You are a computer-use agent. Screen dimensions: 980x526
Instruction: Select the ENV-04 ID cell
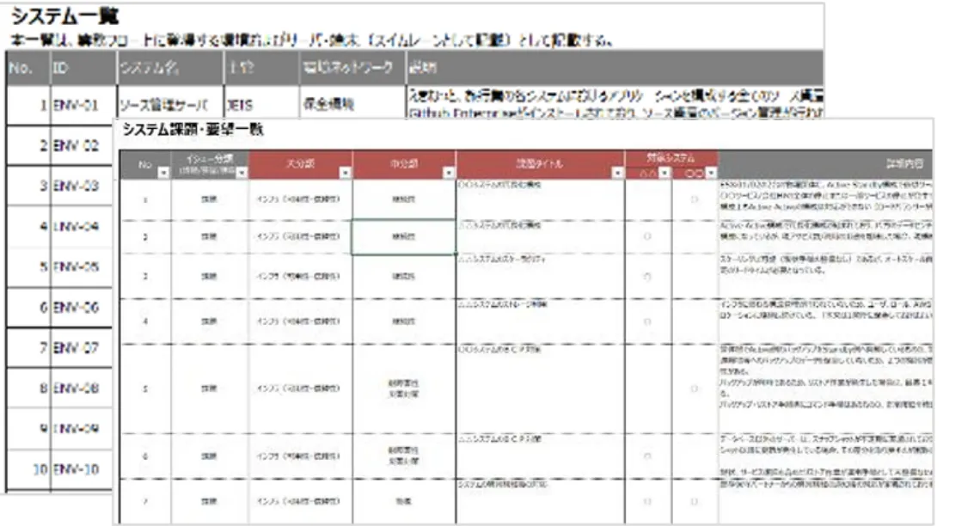click(82, 226)
